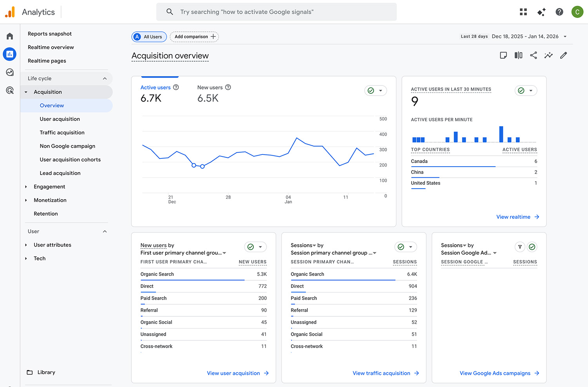Open the Home page from the left rail

tap(9, 36)
